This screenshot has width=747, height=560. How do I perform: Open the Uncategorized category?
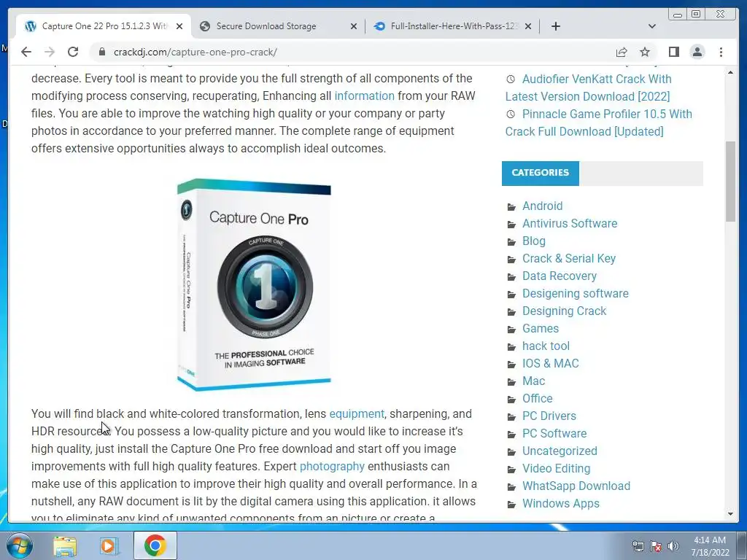click(560, 451)
